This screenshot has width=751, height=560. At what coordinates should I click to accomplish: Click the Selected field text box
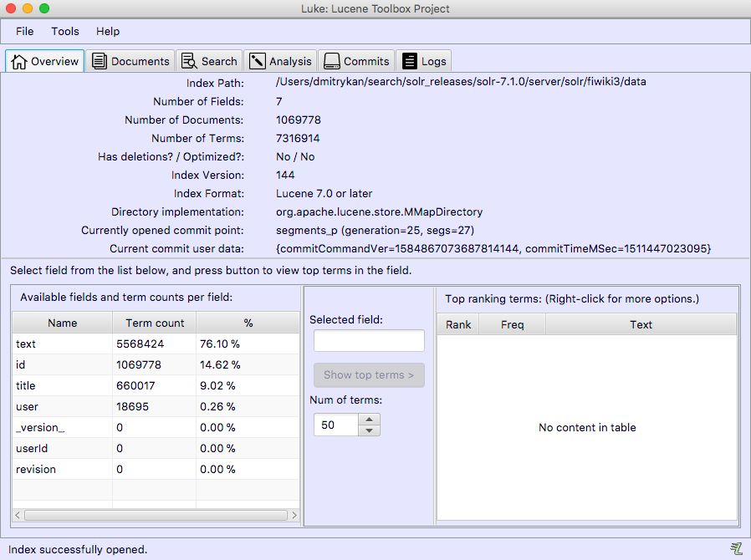(x=369, y=340)
